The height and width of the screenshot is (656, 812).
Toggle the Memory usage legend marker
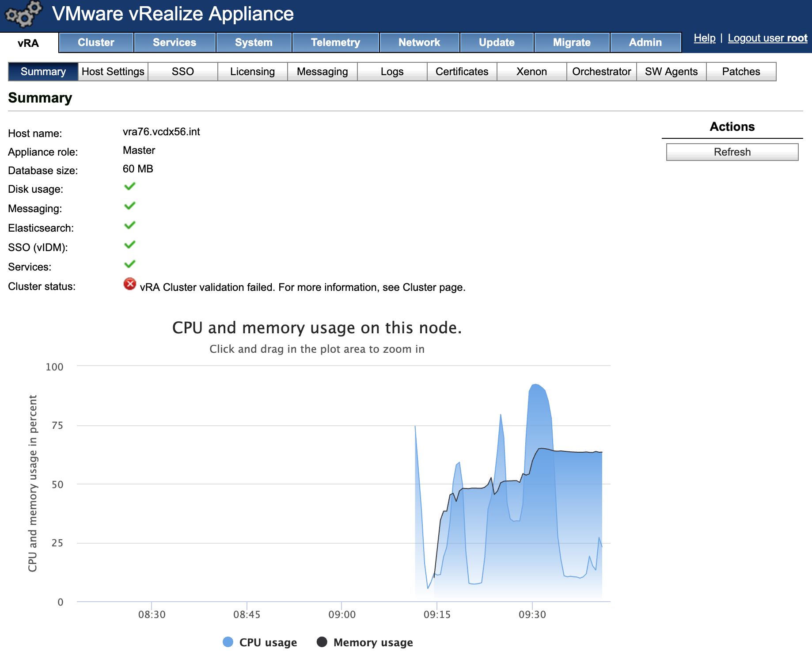click(322, 642)
